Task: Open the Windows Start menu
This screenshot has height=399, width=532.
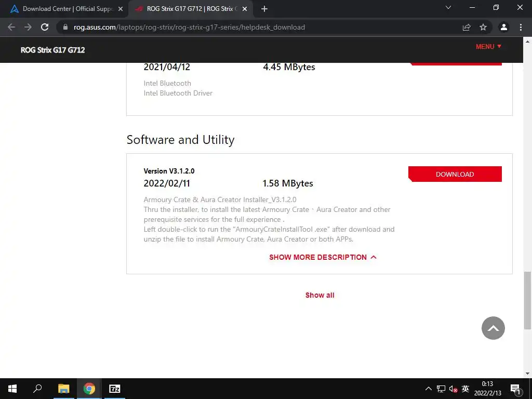Action: pos(12,389)
